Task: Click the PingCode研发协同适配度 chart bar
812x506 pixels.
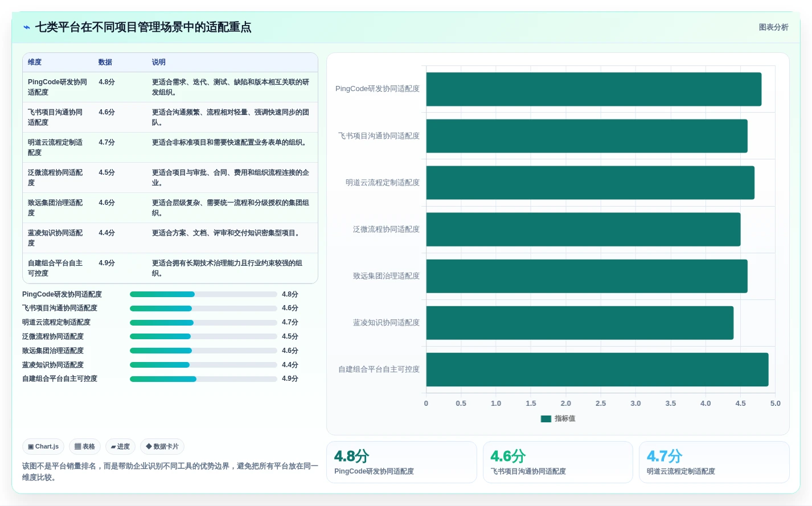Action: [x=593, y=89]
